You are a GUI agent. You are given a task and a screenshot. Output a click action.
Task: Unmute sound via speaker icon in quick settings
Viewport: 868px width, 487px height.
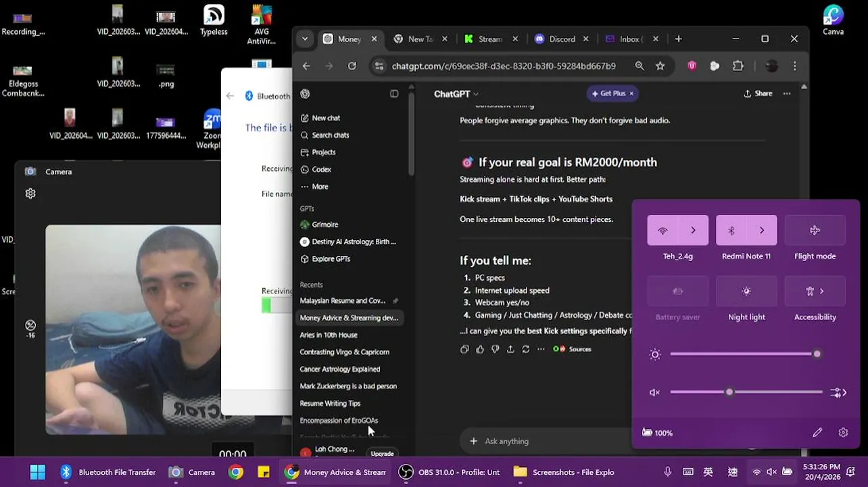pos(654,392)
